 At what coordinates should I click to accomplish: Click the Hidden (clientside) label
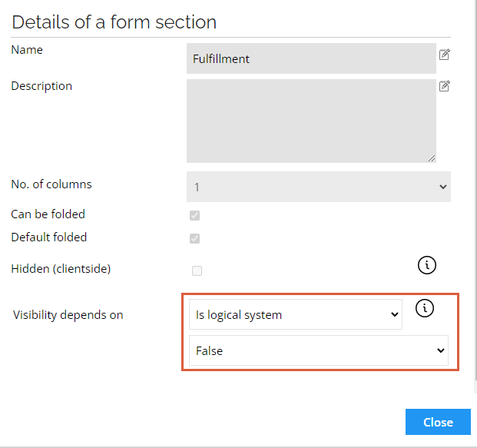61,269
